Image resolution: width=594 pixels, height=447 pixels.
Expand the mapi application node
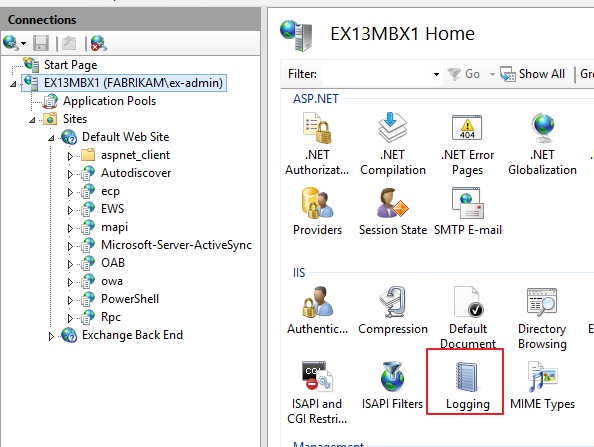click(70, 228)
